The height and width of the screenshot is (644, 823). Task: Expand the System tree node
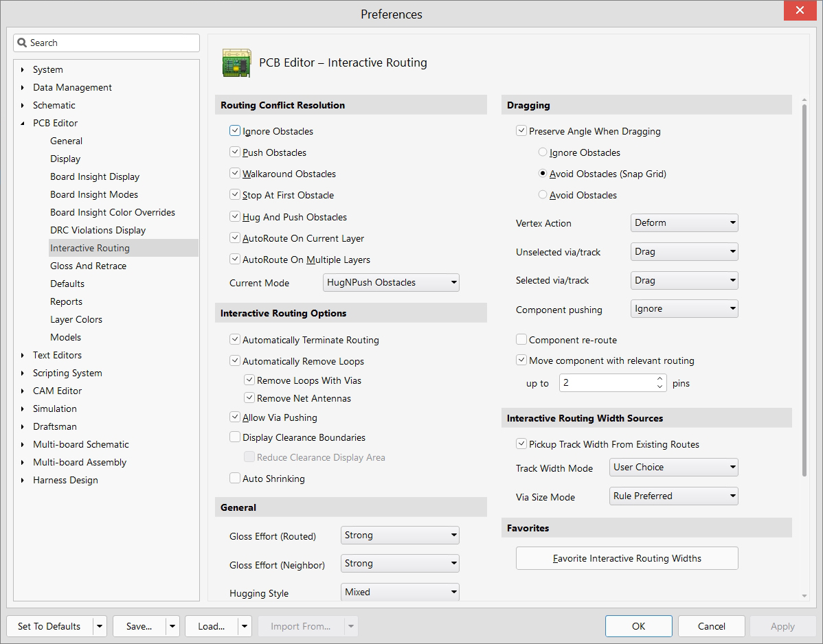[22, 69]
